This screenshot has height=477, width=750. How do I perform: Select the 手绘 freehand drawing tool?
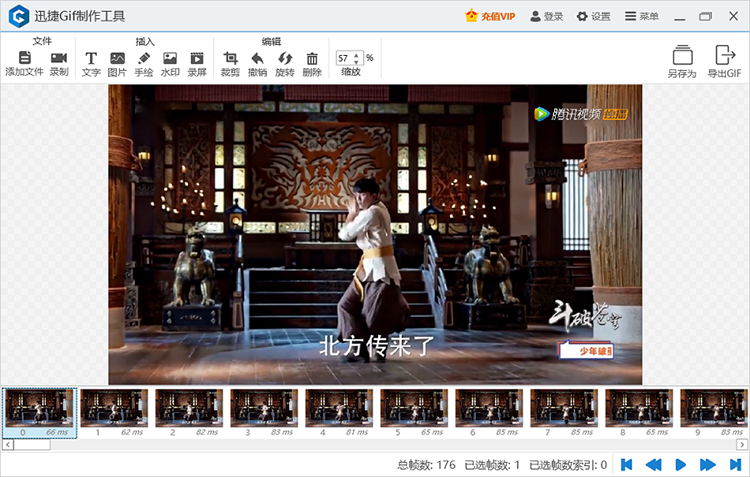[143, 59]
